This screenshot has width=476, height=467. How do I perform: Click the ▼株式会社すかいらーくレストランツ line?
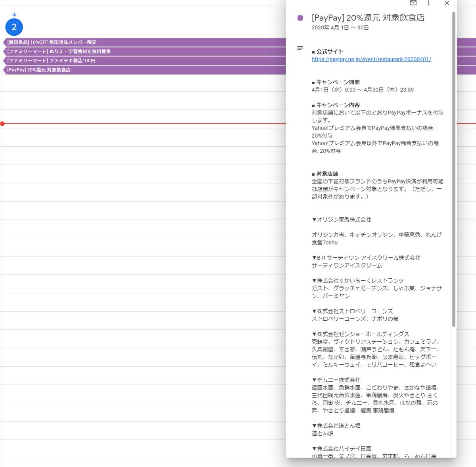pos(358,281)
